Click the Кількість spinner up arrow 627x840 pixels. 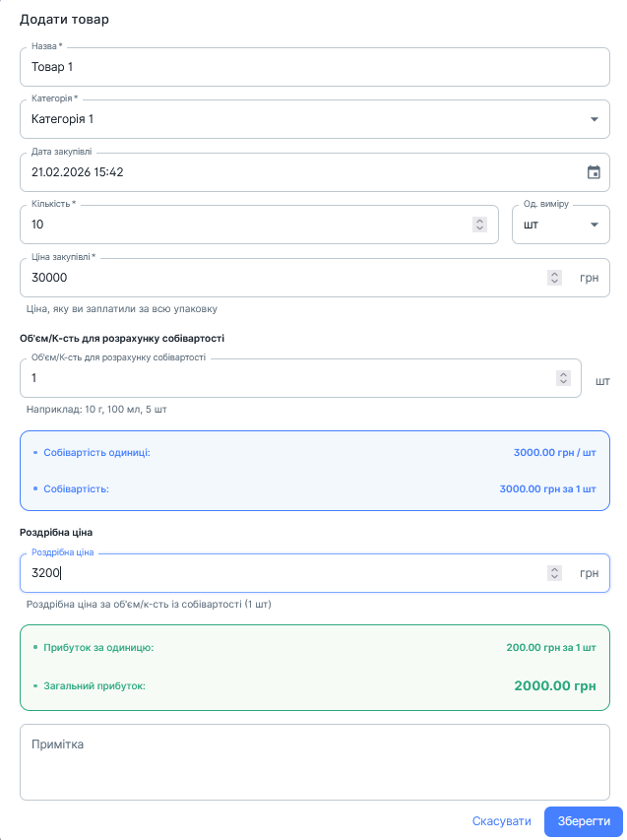(479, 221)
